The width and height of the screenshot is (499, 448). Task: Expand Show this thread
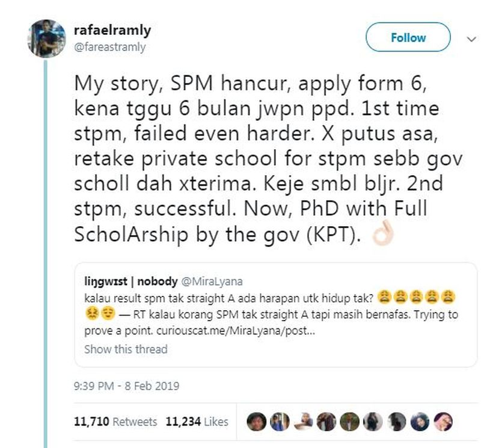coord(126,349)
